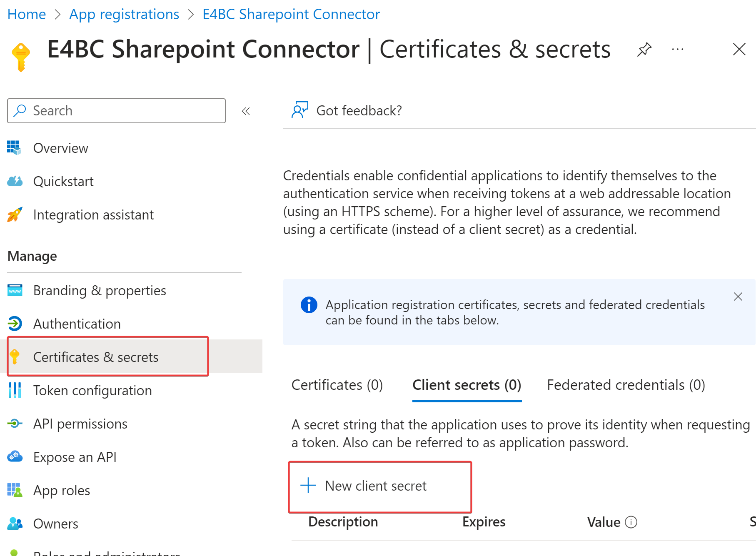Go to App registrations breadcrumb
756x556 pixels.
coord(124,14)
